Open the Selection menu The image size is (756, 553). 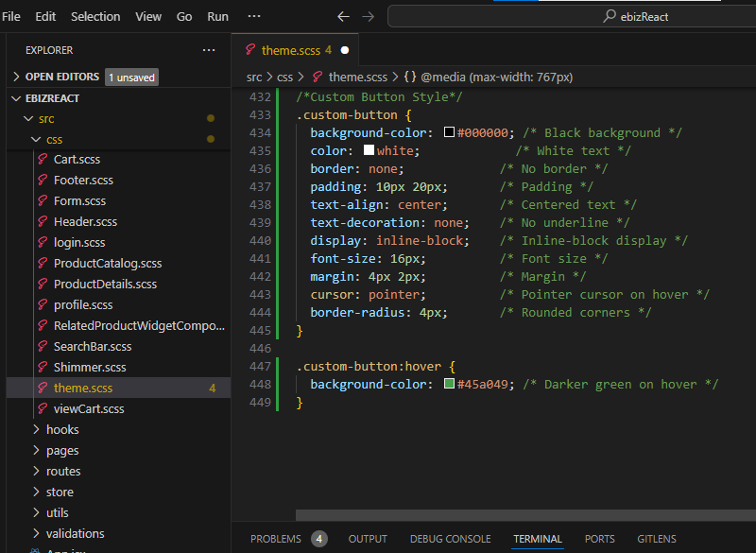tap(95, 16)
